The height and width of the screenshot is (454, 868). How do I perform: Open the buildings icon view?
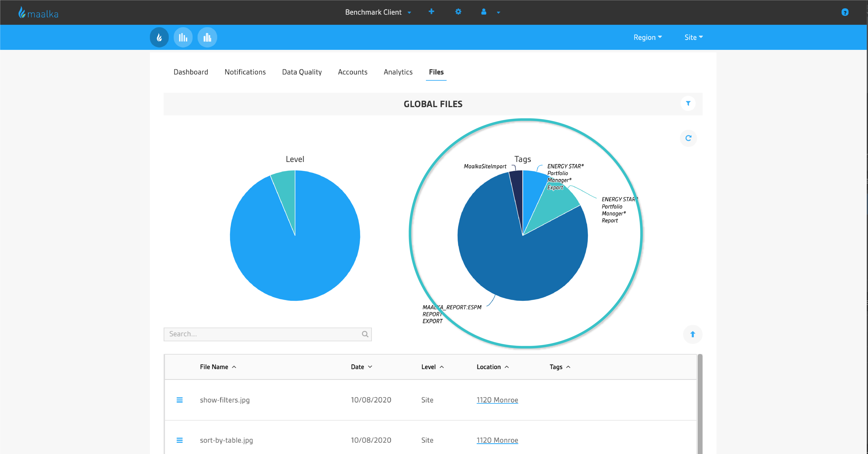pos(207,37)
